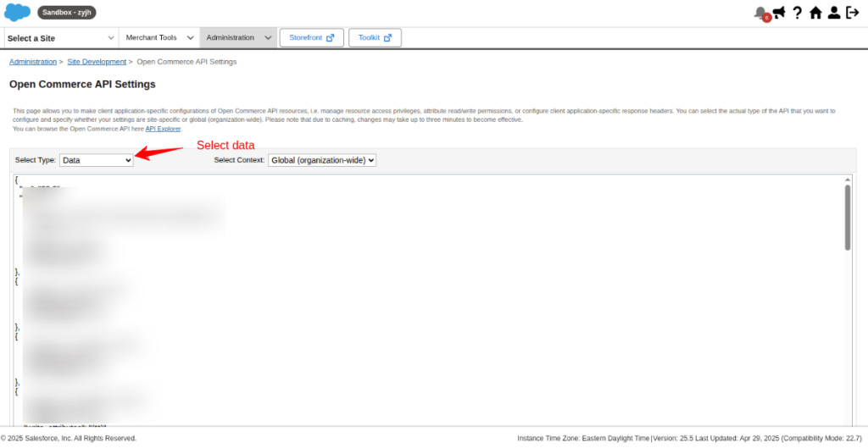Click the Toolkit button

tap(375, 38)
